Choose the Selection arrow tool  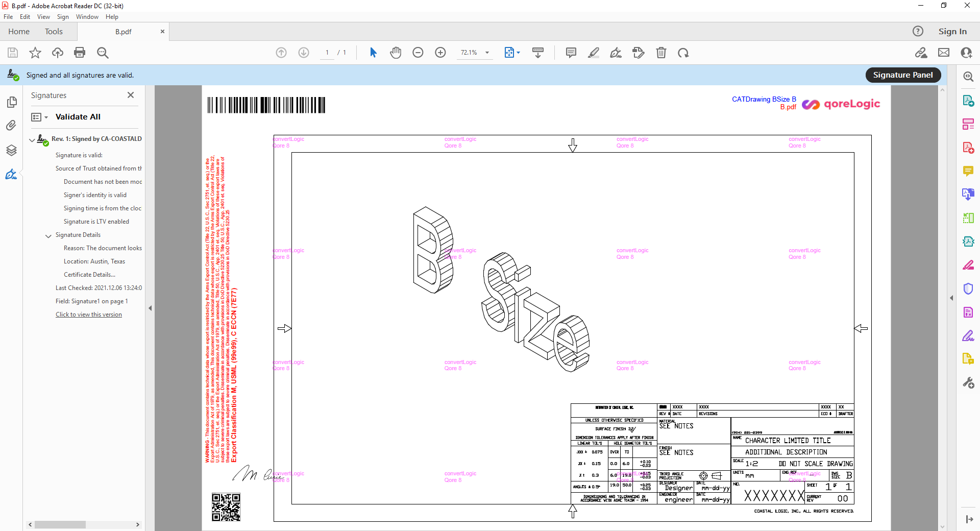coord(373,53)
